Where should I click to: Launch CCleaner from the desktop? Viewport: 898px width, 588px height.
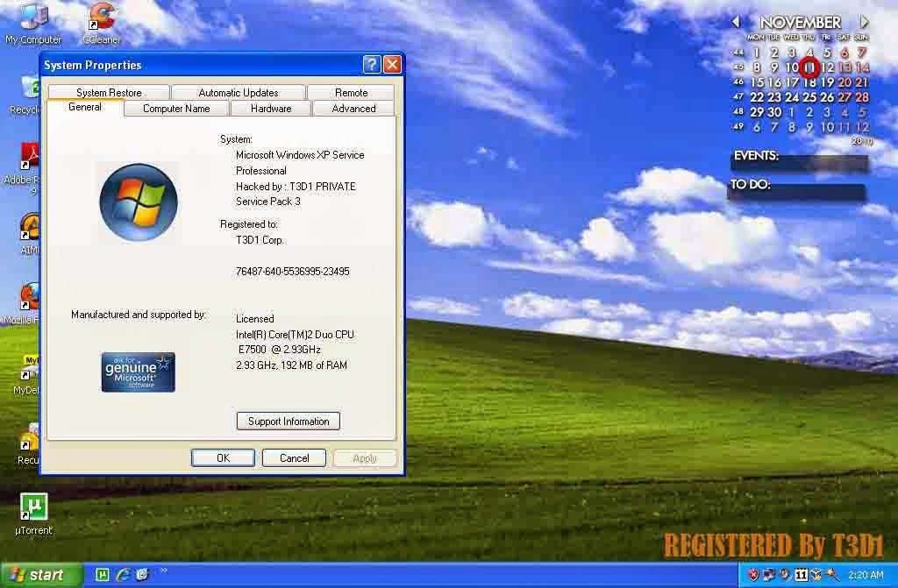click(x=102, y=23)
